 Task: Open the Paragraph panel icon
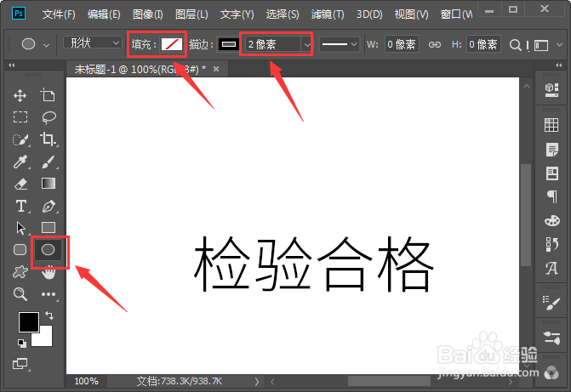tap(552, 196)
